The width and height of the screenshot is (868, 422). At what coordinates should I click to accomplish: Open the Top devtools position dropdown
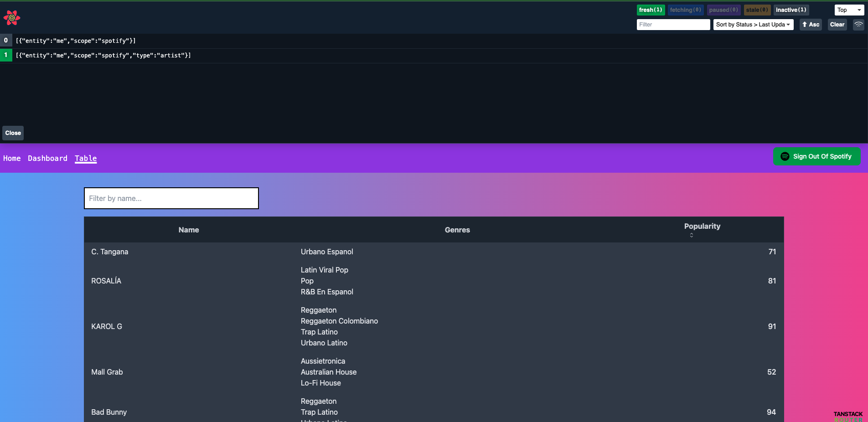coord(848,10)
